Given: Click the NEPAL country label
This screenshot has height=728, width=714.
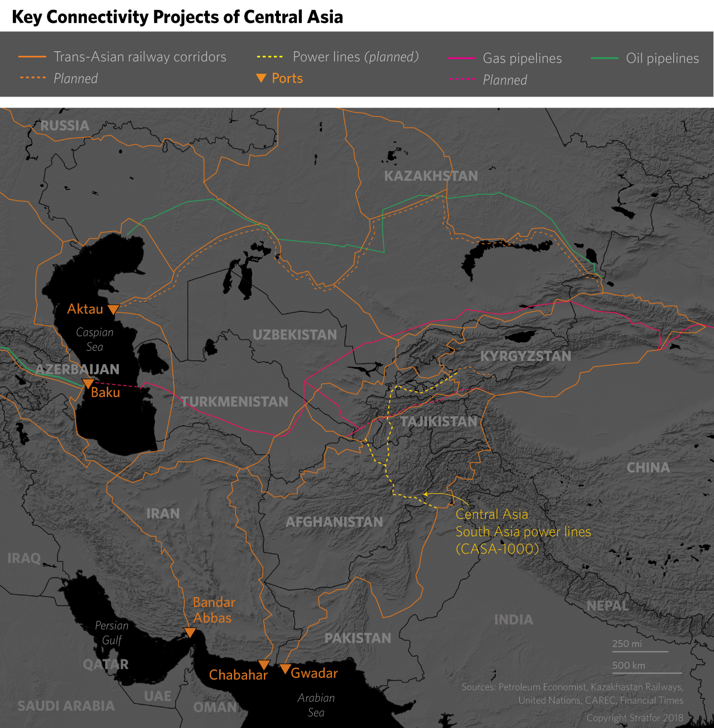Looking at the screenshot, I should coord(607,606).
